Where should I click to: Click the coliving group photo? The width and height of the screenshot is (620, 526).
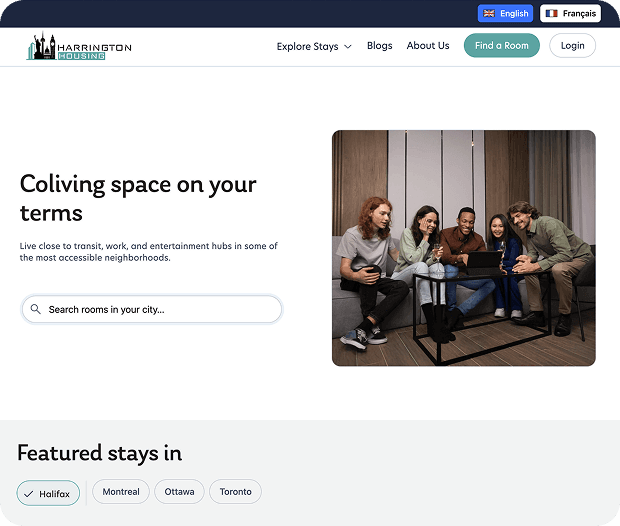tap(464, 248)
